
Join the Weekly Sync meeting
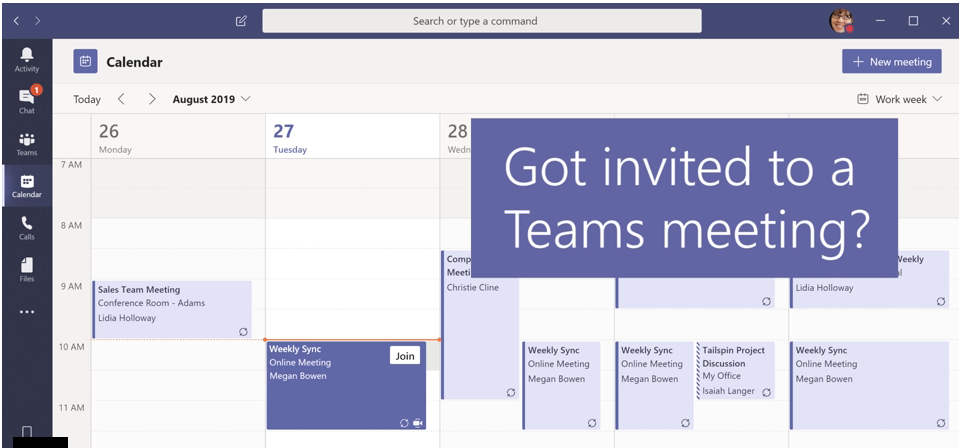pos(405,356)
